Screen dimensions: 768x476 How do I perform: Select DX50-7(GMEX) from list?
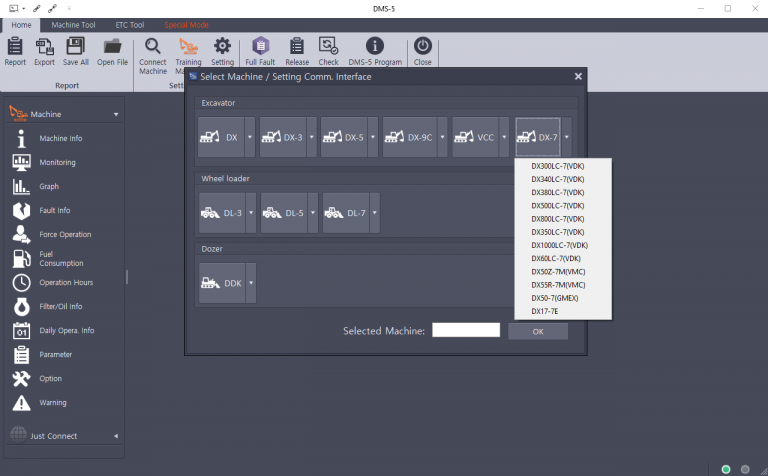pos(555,298)
